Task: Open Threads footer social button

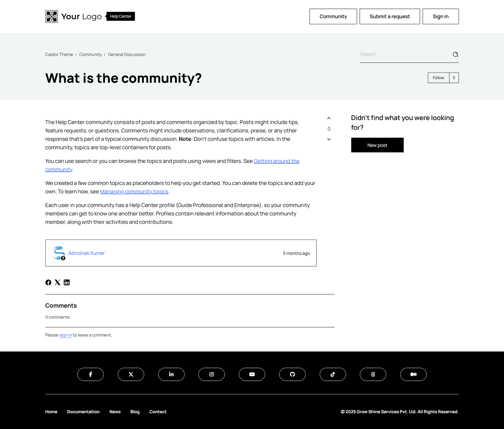Action: (x=373, y=374)
